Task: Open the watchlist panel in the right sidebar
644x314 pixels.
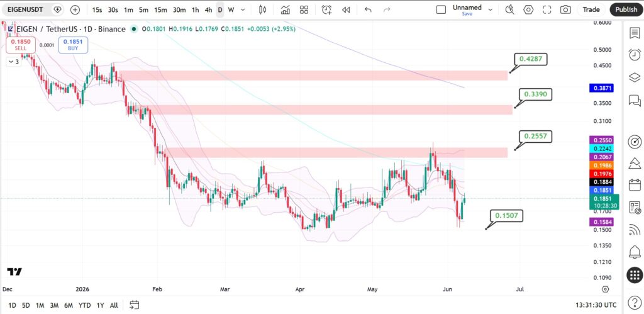Action: (635, 33)
